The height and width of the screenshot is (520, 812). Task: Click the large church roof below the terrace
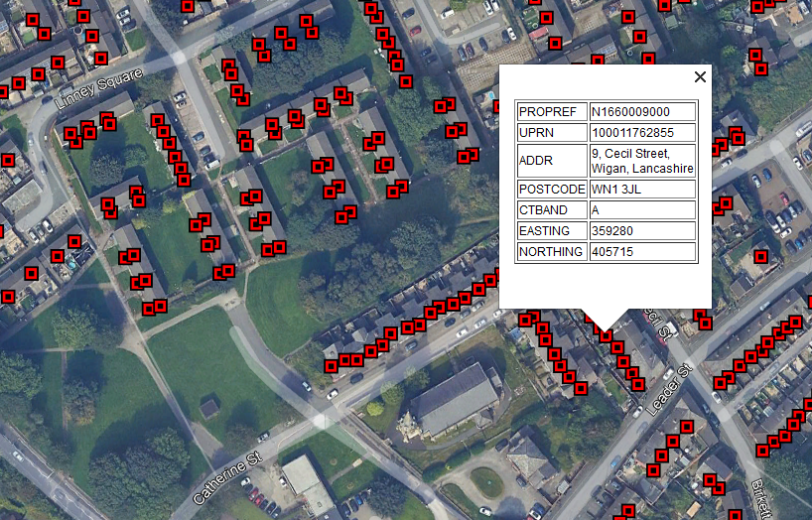click(x=454, y=399)
